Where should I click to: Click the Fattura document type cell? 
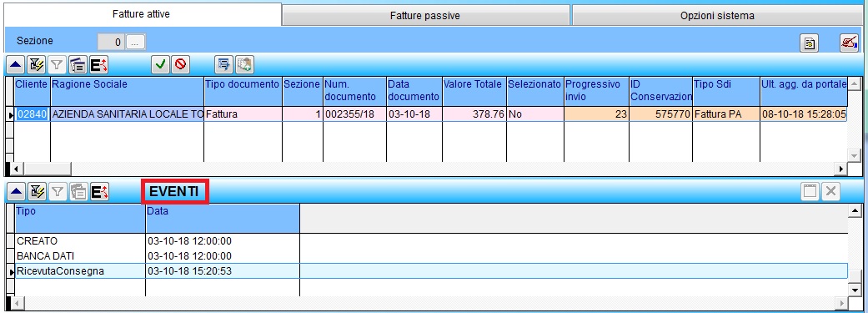(x=243, y=114)
